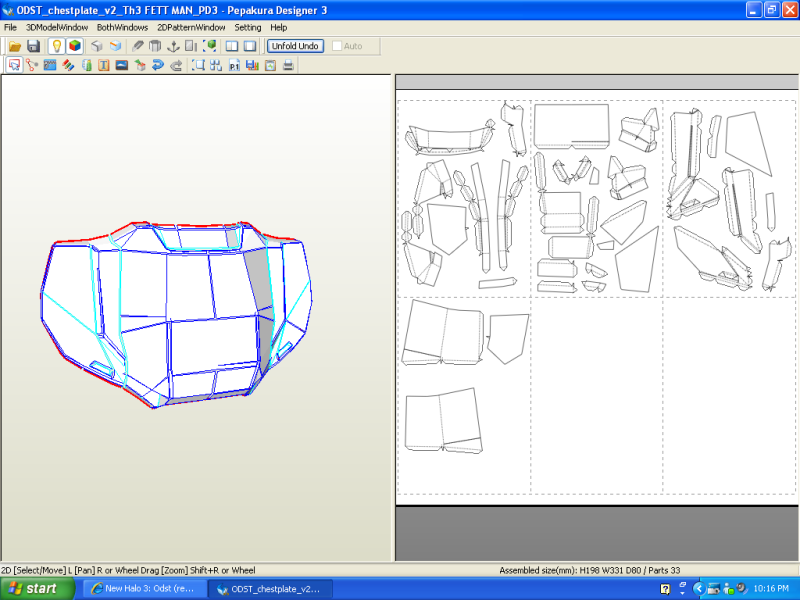Click the gray redo arrow icon

click(x=176, y=65)
